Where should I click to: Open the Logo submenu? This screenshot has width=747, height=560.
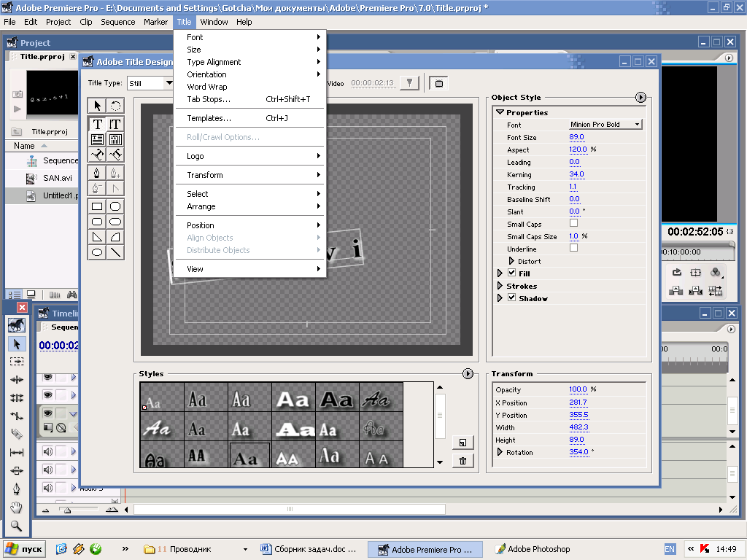250,156
